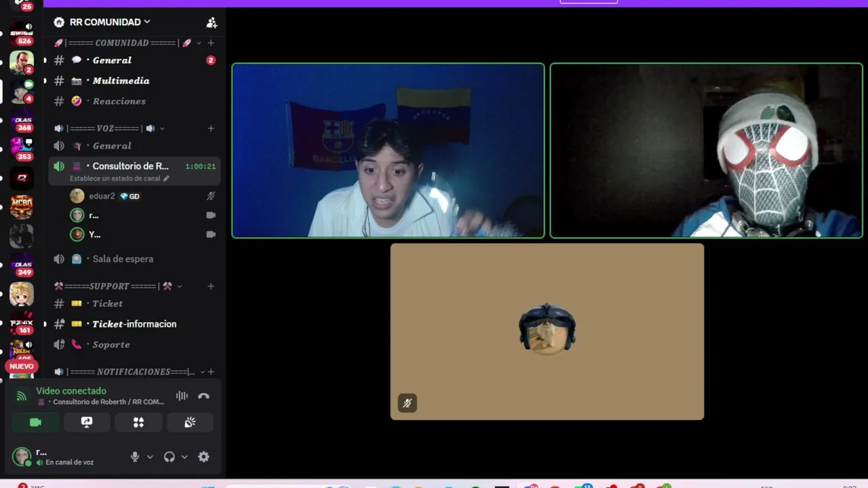Click the unread badge 2 on General
868x488 pixels.
point(211,60)
